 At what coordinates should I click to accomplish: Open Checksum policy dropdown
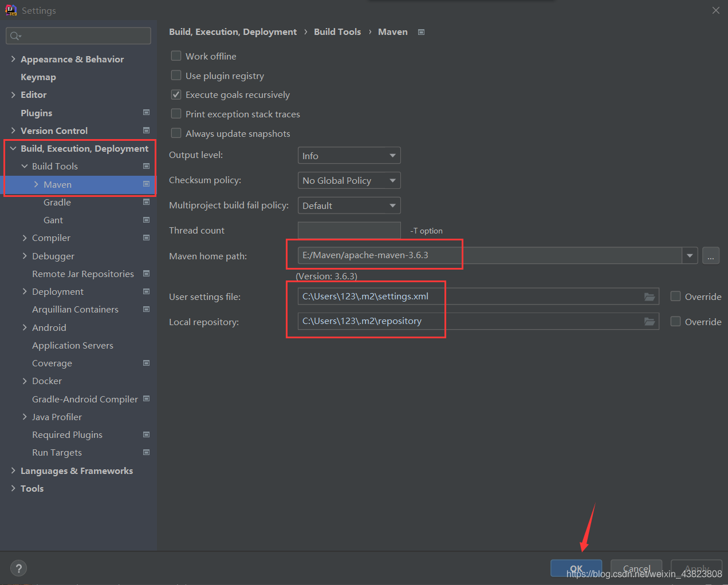(349, 180)
